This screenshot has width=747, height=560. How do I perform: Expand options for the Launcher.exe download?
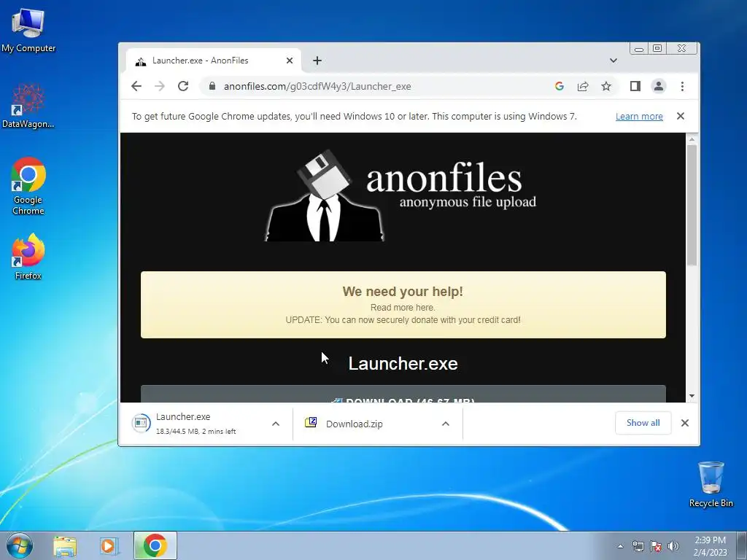coord(275,424)
